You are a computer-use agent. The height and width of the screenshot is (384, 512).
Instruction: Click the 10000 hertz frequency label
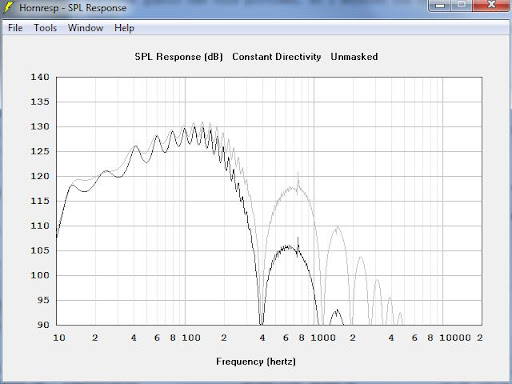point(455,338)
